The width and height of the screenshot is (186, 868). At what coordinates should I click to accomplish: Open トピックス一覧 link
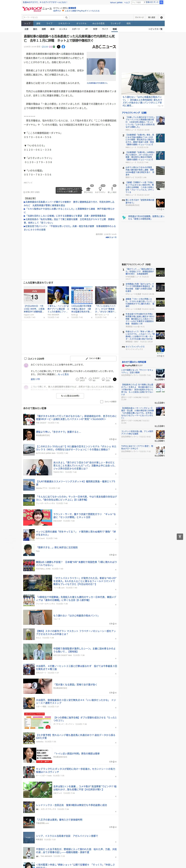[x=155, y=29]
